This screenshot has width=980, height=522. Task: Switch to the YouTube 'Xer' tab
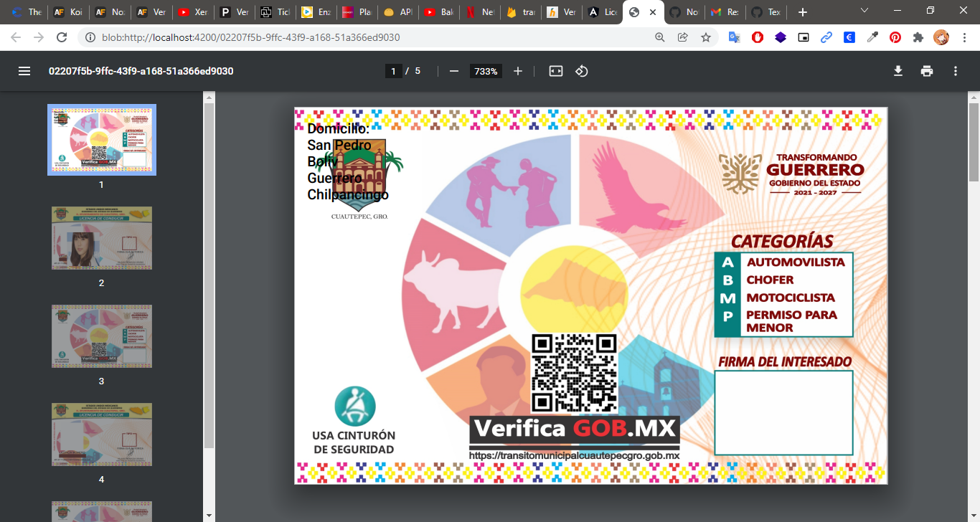193,12
